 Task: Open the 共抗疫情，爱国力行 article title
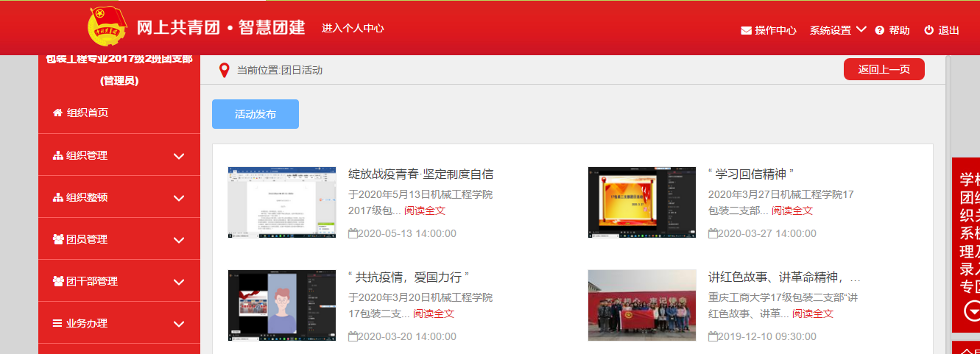pyautogui.click(x=409, y=277)
